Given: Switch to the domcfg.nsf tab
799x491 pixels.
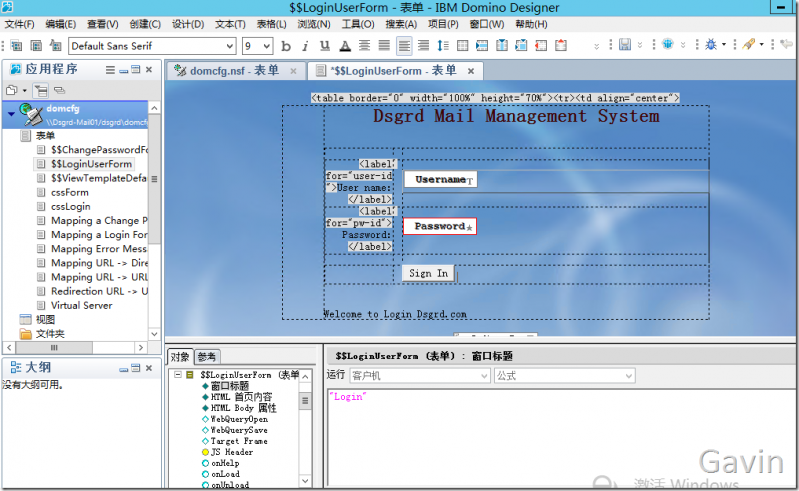Looking at the screenshot, I should 234,71.
